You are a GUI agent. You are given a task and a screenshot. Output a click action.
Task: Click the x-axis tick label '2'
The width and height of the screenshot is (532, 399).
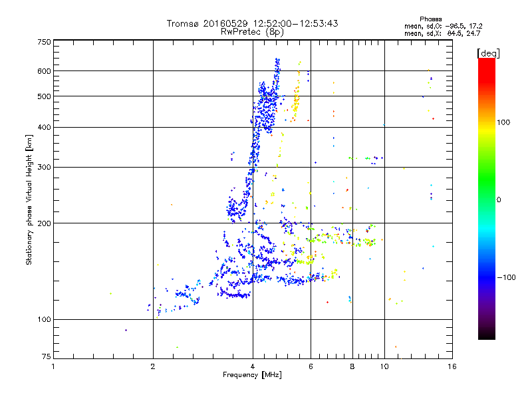point(153,366)
